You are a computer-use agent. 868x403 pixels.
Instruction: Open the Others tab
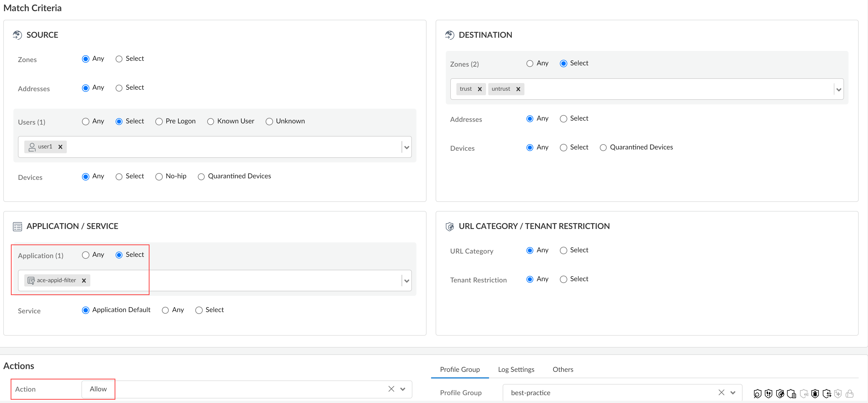tap(562, 369)
